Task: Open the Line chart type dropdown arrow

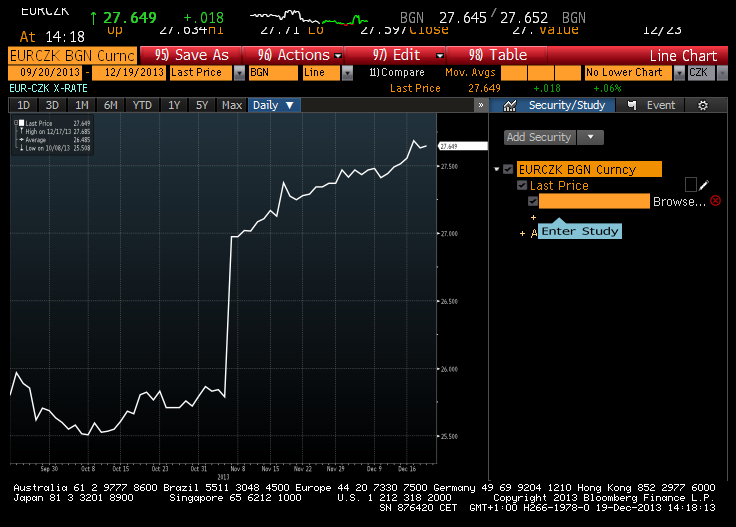Action: (x=347, y=73)
